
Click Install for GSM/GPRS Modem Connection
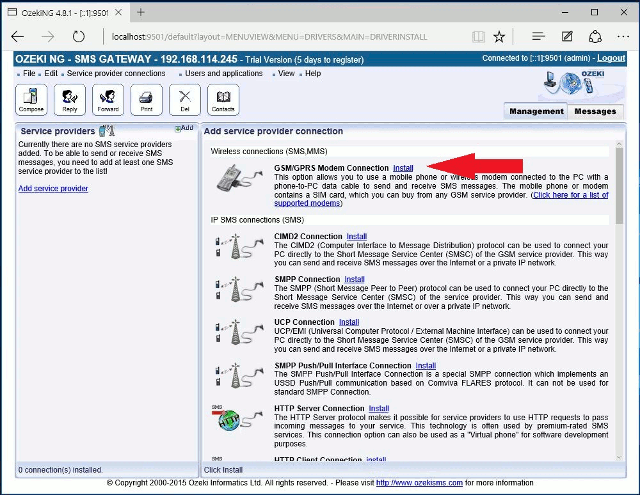403,168
